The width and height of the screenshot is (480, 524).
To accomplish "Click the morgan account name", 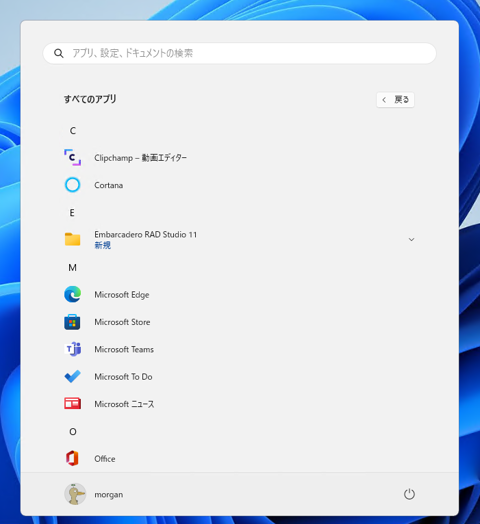I will (109, 495).
